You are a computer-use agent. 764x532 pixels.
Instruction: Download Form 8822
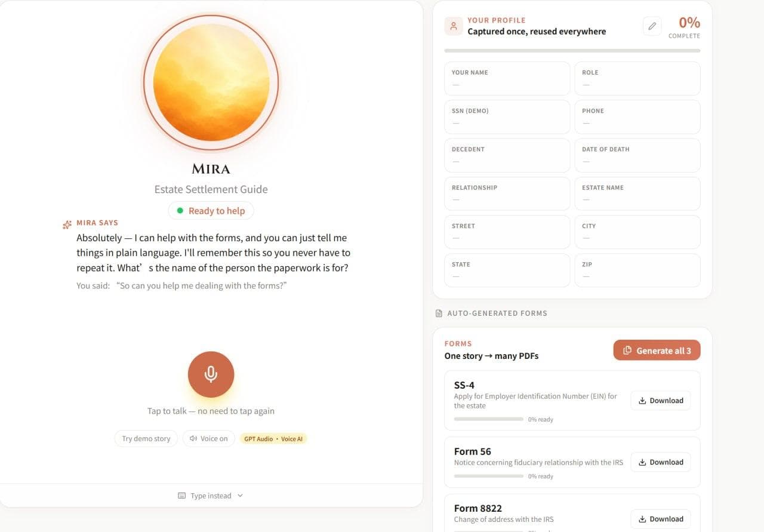[661, 519]
